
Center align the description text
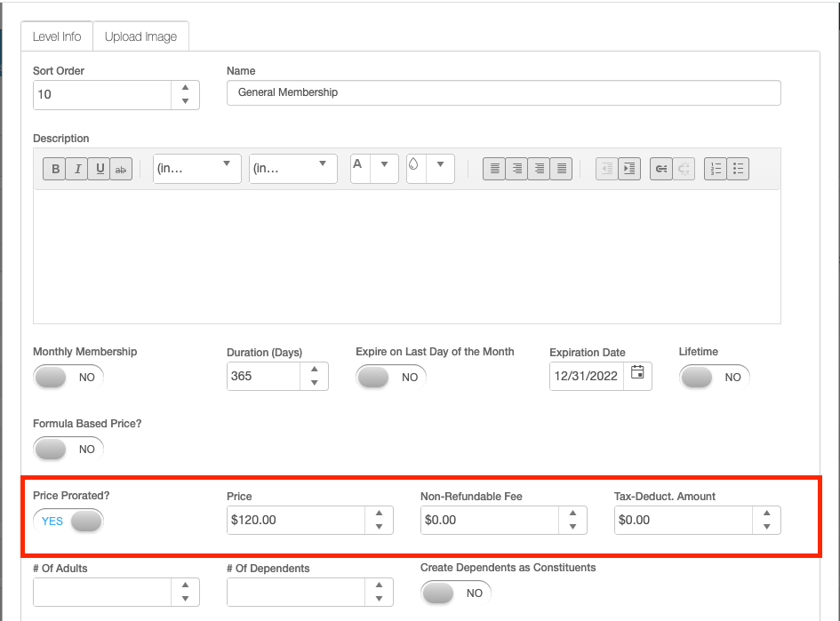[516, 169]
